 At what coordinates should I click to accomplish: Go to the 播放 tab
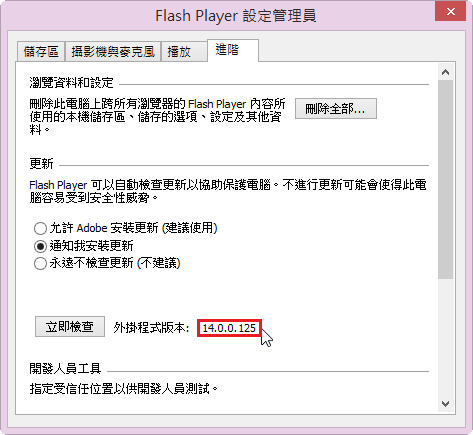[x=184, y=51]
